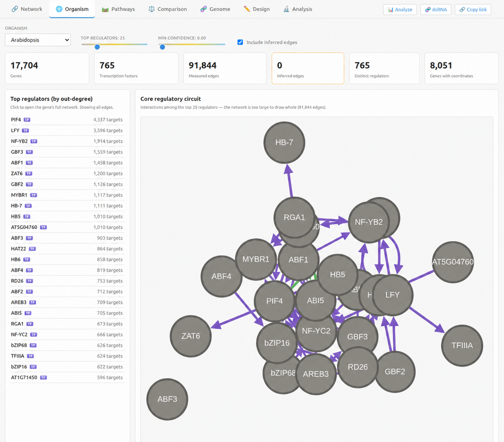The height and width of the screenshot is (442, 504).
Task: Click bZIP68 row showing 626 targets
Action: [x=67, y=345]
